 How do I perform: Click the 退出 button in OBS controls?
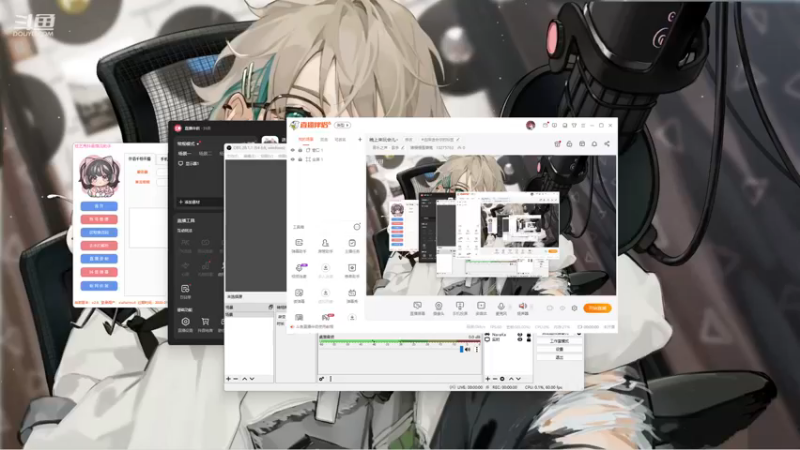pyautogui.click(x=559, y=357)
